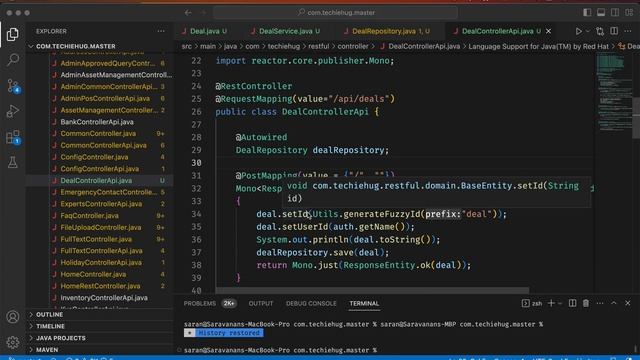The width and height of the screenshot is (640, 360).
Task: Click the zsh terminal shell label
Action: click(532, 303)
